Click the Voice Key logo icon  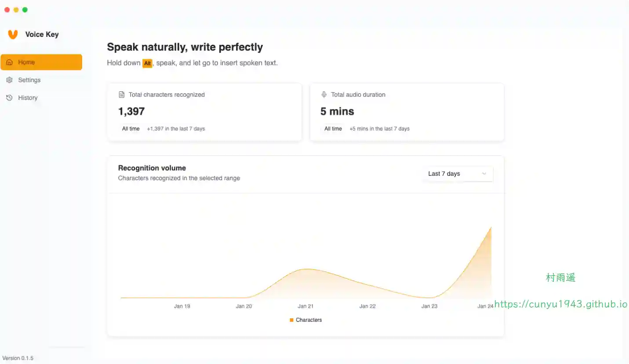pos(13,34)
